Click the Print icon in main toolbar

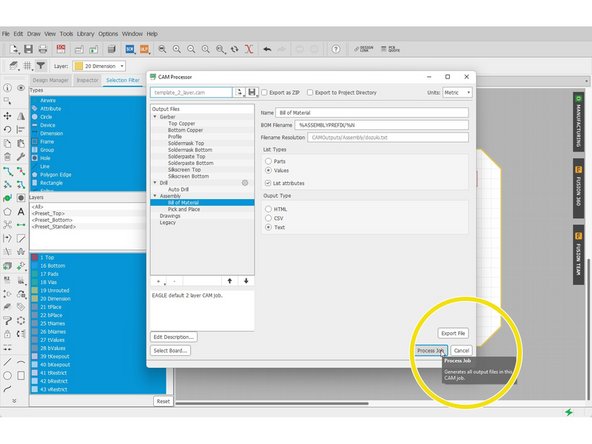pos(43,49)
